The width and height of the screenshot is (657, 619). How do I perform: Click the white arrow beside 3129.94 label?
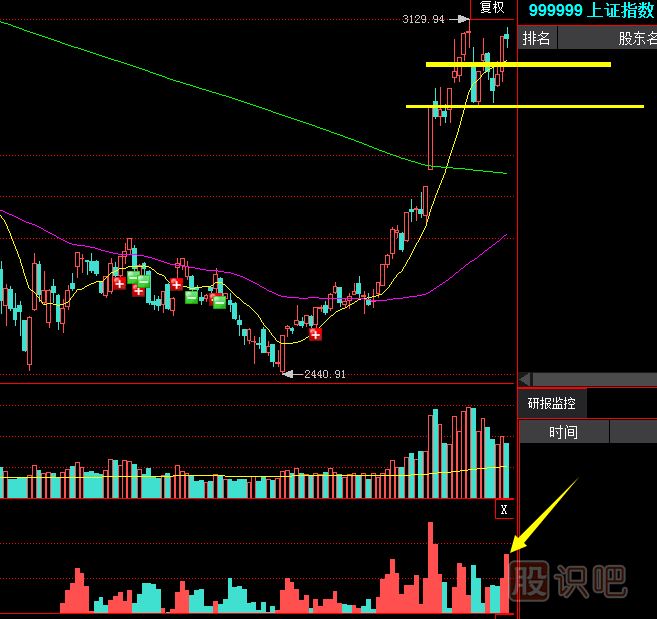[458, 19]
